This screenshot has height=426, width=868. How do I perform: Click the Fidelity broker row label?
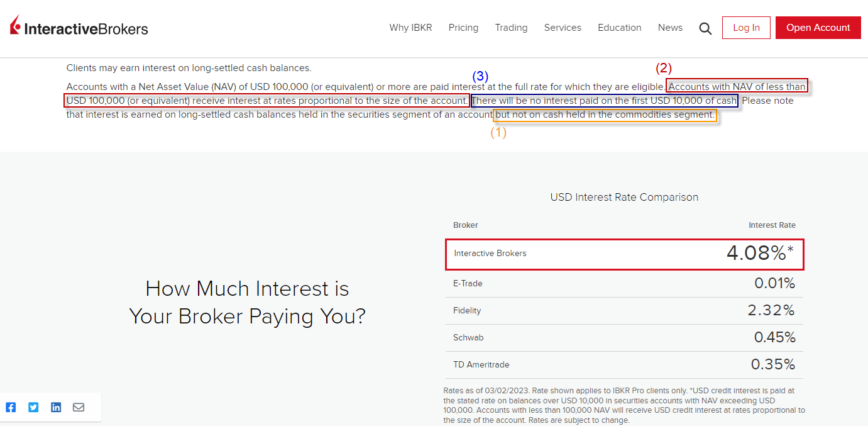467,311
